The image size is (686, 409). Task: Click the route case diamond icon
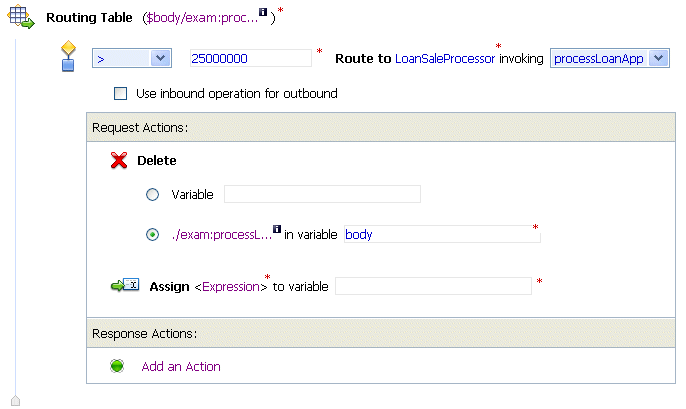[68, 56]
